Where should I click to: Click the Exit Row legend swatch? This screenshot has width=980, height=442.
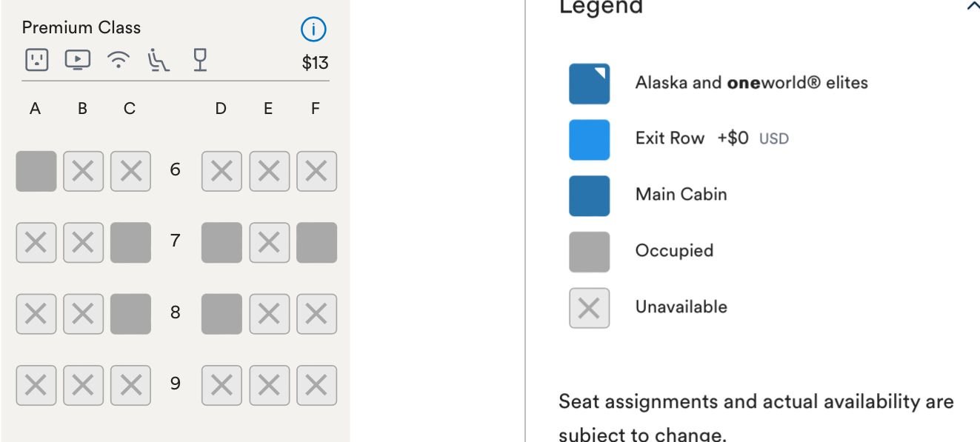point(589,140)
